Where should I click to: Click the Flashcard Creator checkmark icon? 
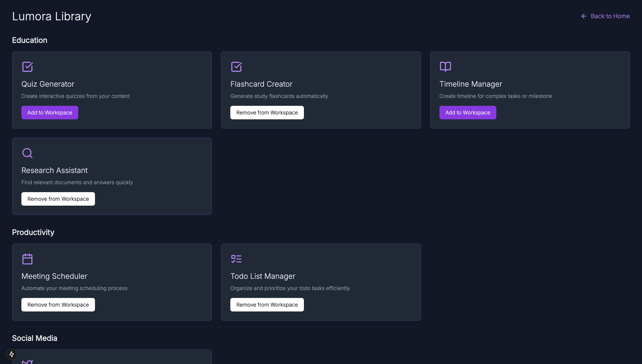point(236,67)
